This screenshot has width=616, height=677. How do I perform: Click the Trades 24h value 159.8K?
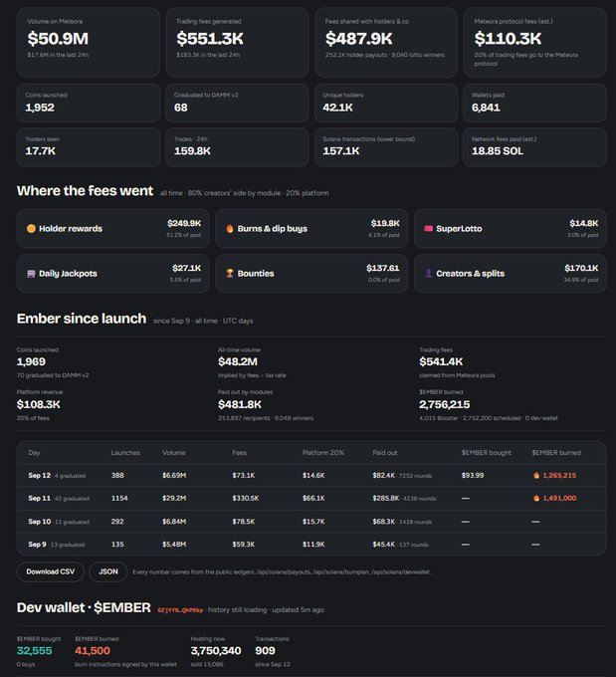192,151
